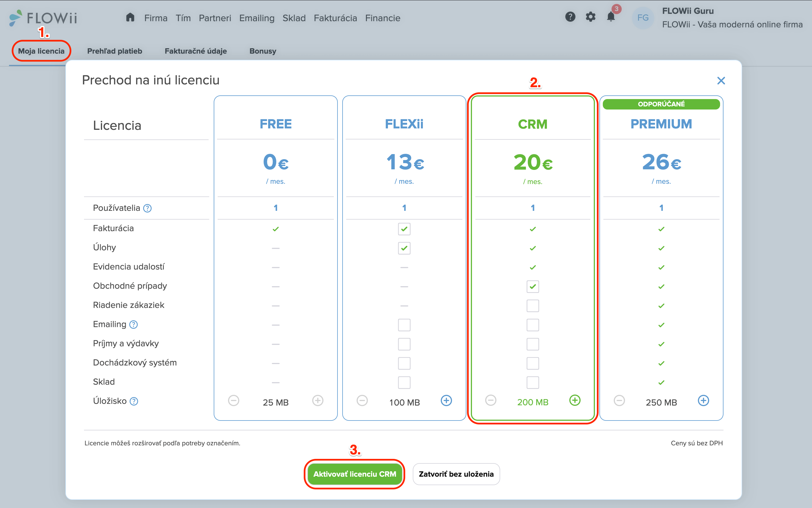Switch to Prehľad platieb tab

[115, 51]
